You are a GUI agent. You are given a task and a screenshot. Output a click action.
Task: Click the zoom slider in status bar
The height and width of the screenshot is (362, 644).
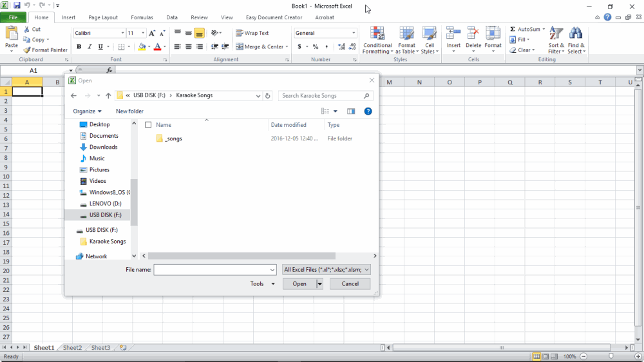point(611,356)
